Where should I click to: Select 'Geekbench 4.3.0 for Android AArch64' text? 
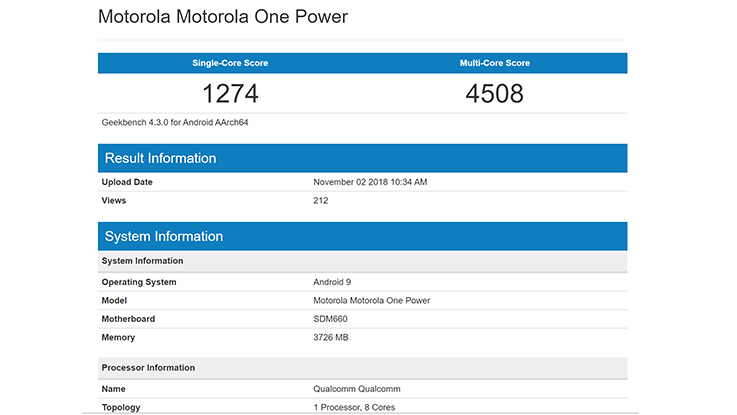pos(175,122)
